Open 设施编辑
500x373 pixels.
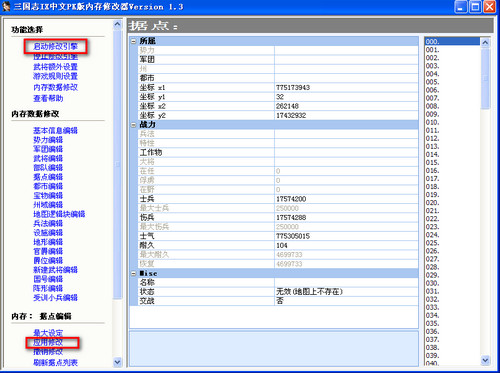pos(48,233)
